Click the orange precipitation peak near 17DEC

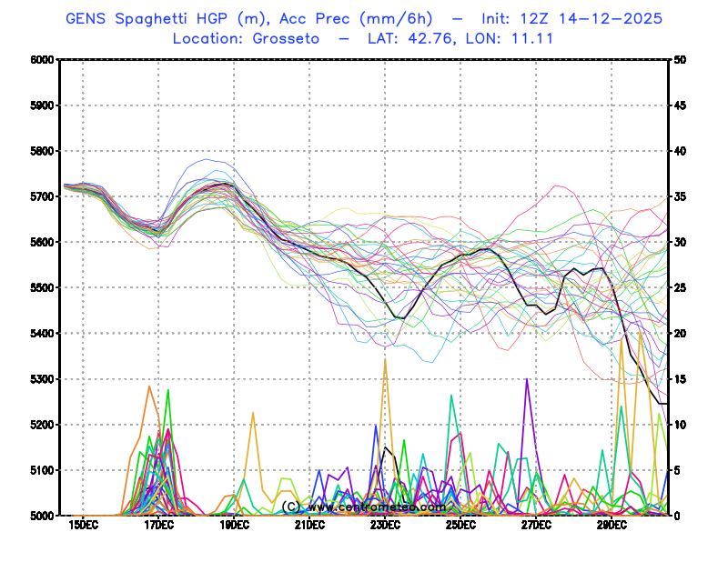149,387
